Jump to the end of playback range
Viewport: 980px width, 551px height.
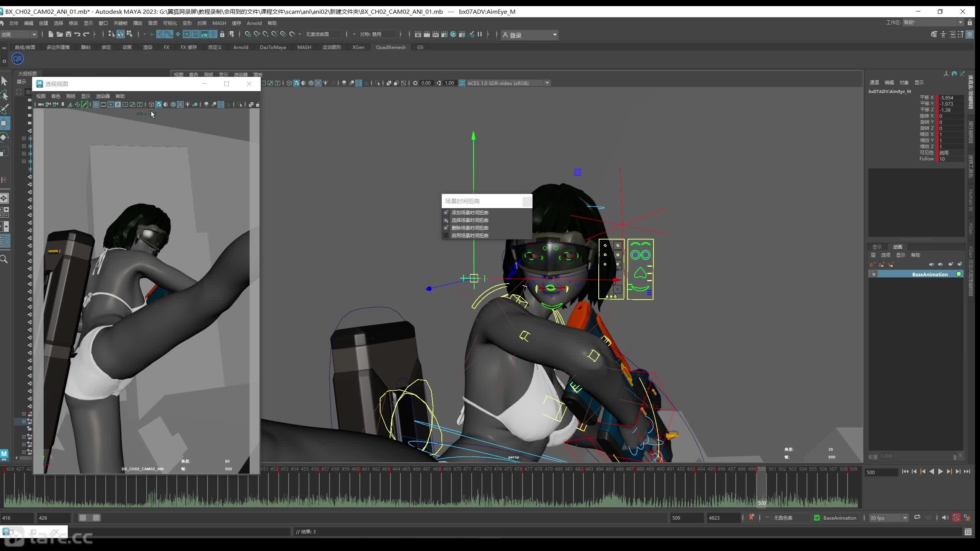click(x=967, y=472)
